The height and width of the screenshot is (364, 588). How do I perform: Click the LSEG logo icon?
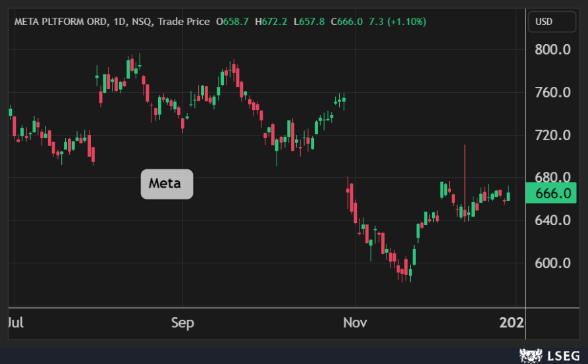tap(531, 356)
